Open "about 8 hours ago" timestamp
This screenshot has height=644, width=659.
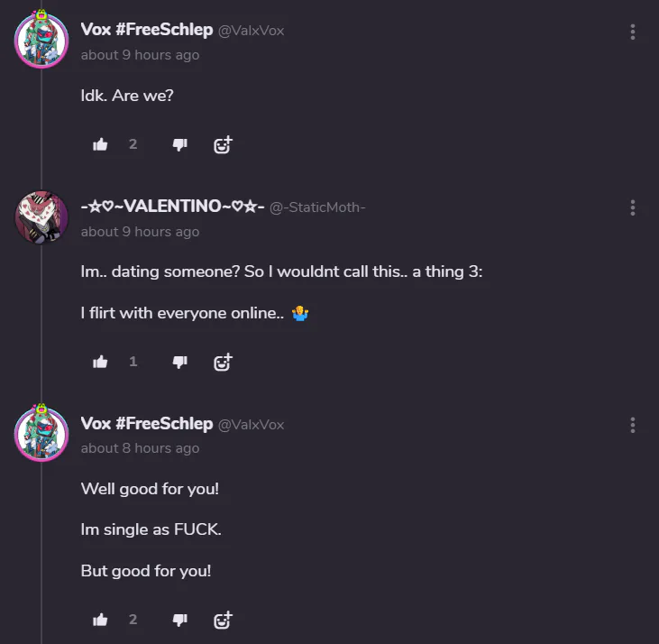tap(140, 448)
